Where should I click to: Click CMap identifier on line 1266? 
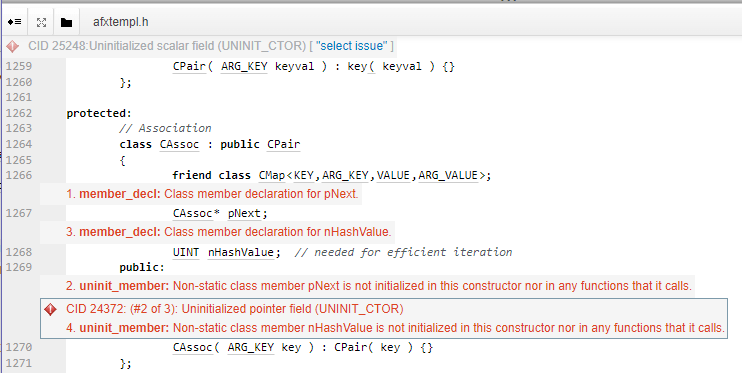tap(272, 175)
